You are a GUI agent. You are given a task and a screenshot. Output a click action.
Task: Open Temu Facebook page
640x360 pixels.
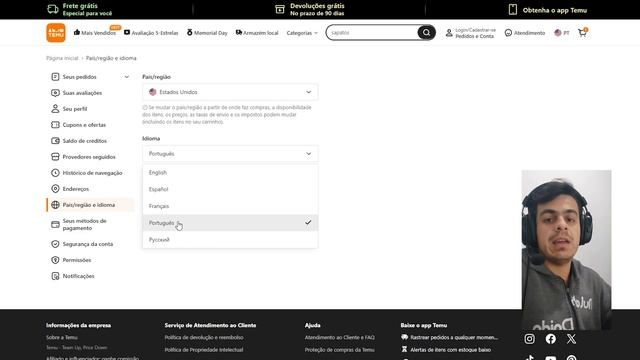[551, 339]
